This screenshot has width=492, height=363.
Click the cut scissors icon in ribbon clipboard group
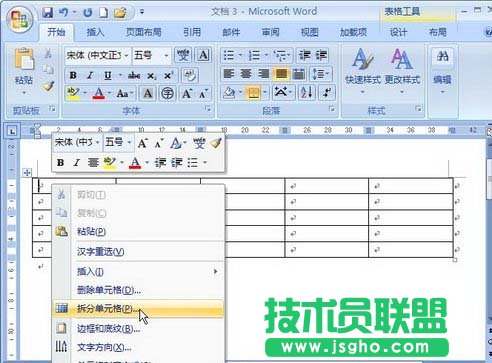48,53
